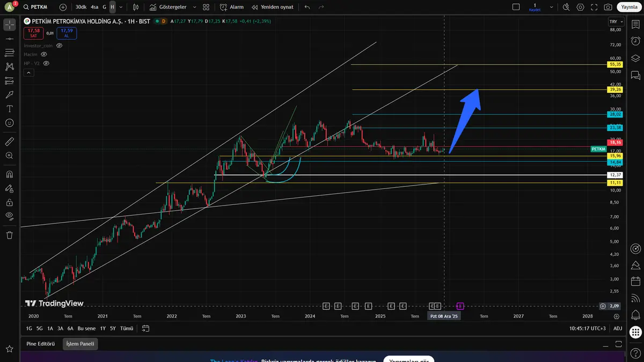644x362 pixels.
Task: Open the emoji icons tool
Action: tap(9, 123)
